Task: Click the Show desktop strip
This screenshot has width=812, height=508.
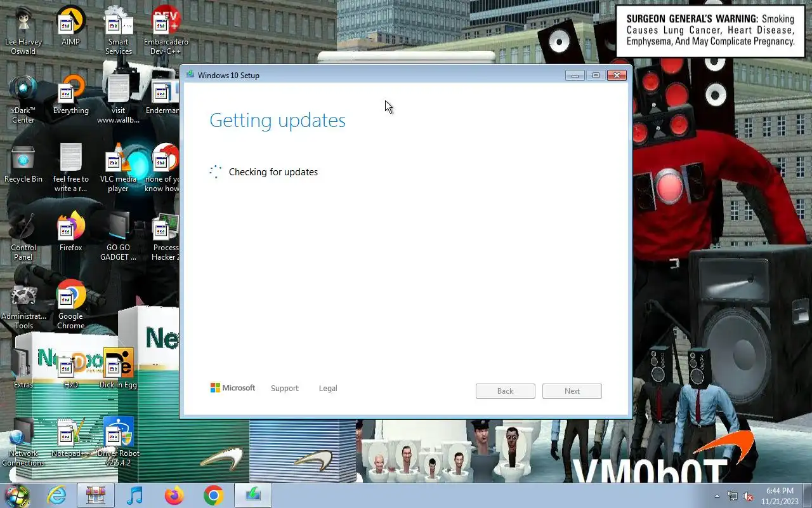Action: [x=808, y=496]
